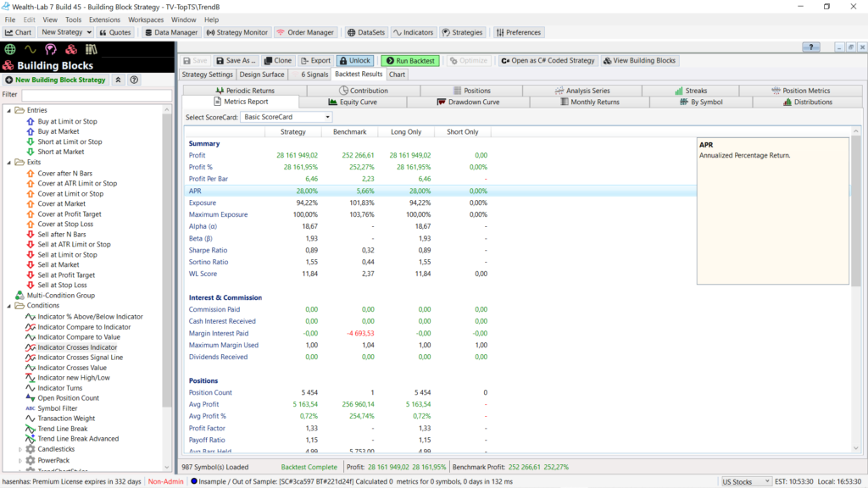868x488 pixels.
Task: Click the library books sidebar icon
Action: coord(92,49)
